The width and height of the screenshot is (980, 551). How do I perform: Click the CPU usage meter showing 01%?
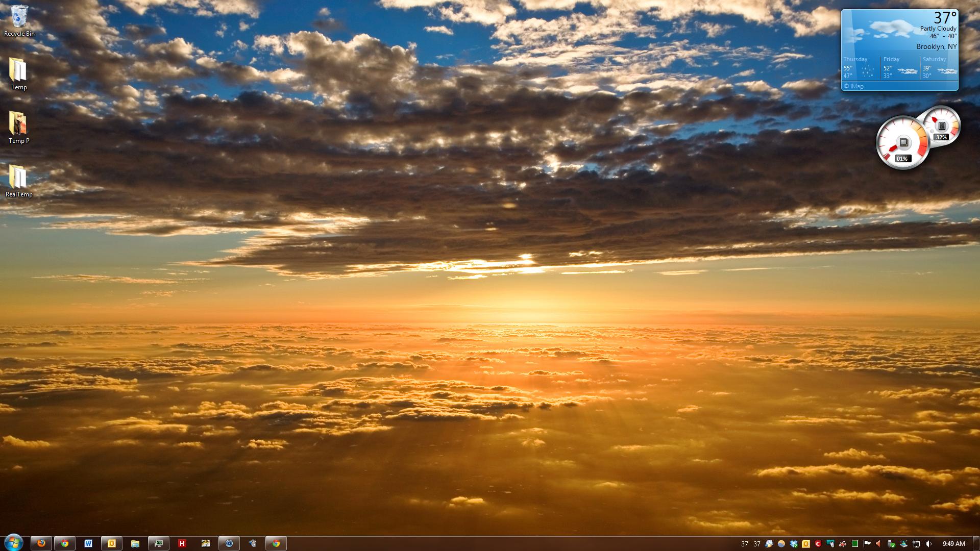[x=902, y=143]
